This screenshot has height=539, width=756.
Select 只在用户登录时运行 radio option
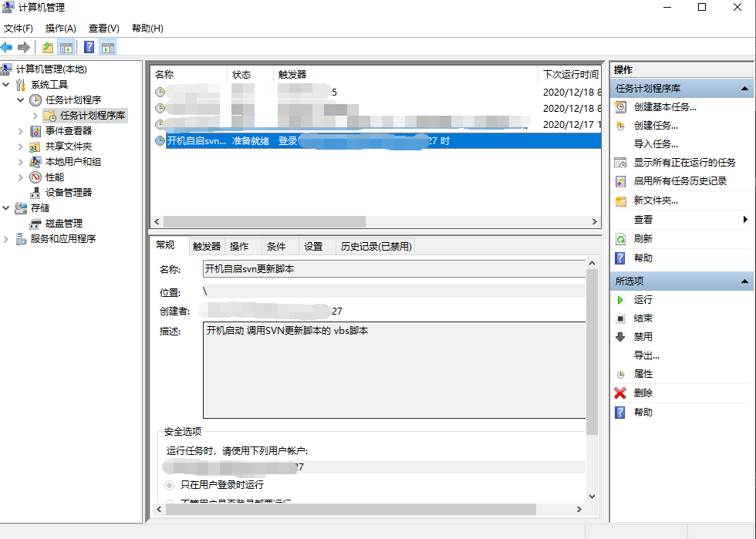[170, 485]
